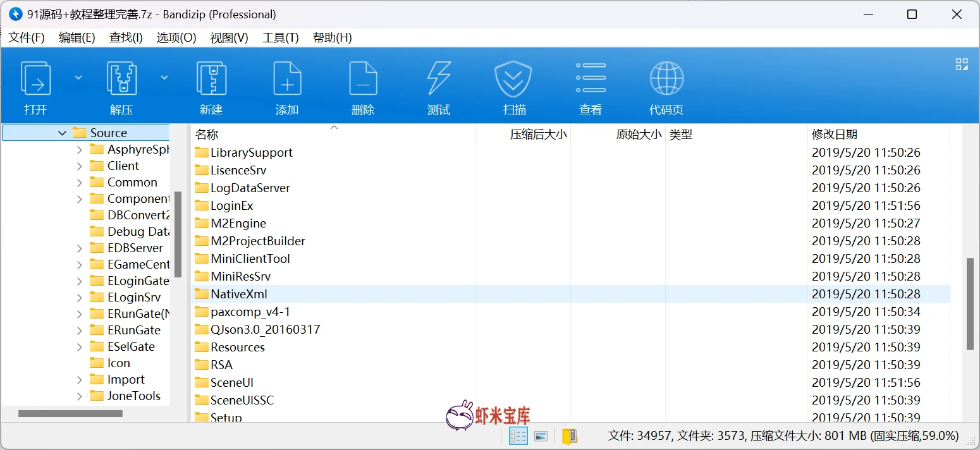Click the file list vertical scrollbar thumb
980x450 pixels.
970,304
